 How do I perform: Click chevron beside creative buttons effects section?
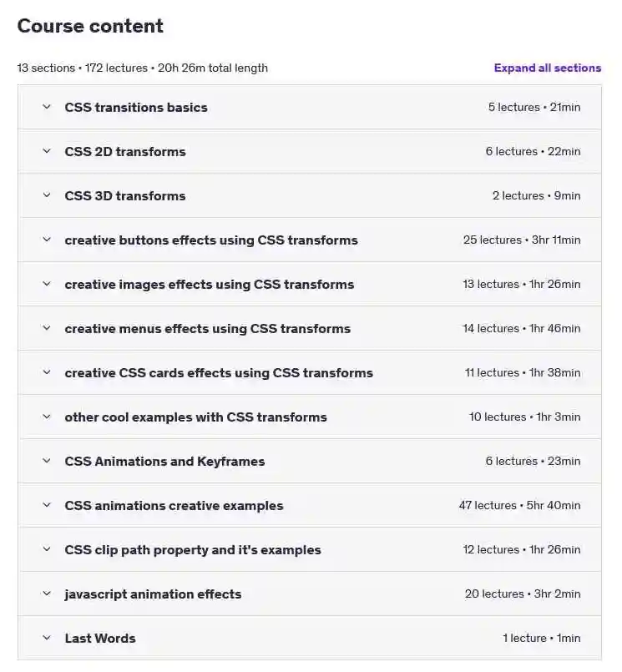47,240
